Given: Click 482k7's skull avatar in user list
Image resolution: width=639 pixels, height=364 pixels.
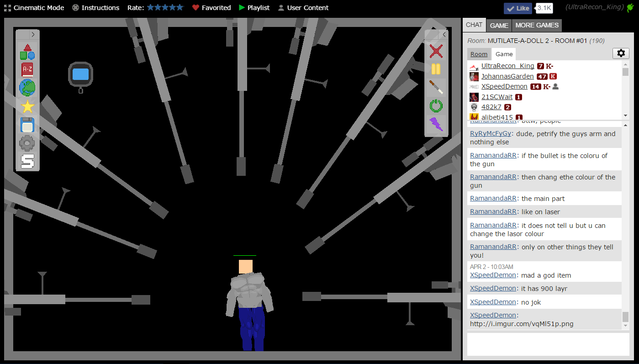Looking at the screenshot, I should (474, 107).
